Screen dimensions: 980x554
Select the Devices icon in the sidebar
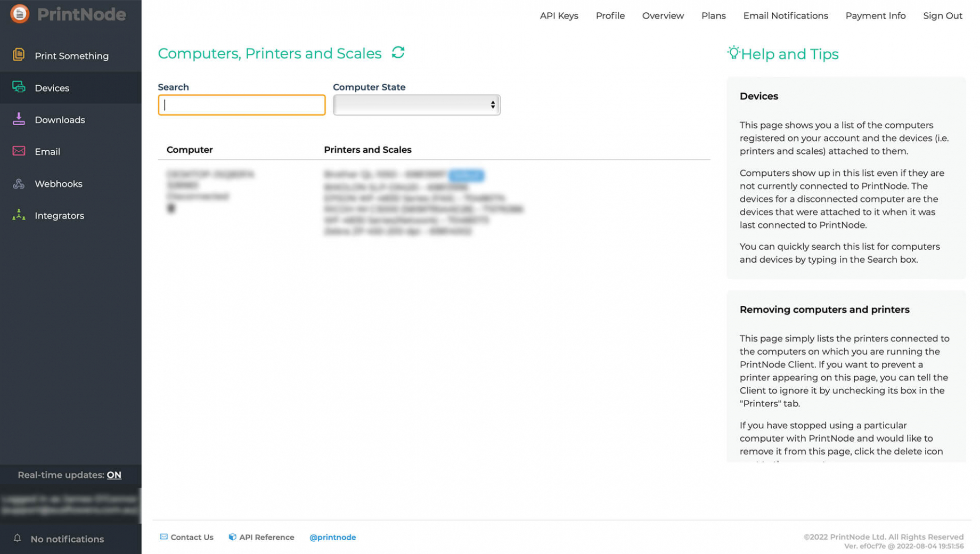(x=19, y=87)
